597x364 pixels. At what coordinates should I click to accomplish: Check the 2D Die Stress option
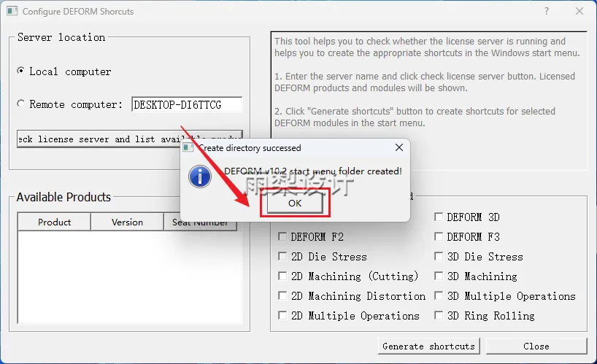tap(282, 256)
